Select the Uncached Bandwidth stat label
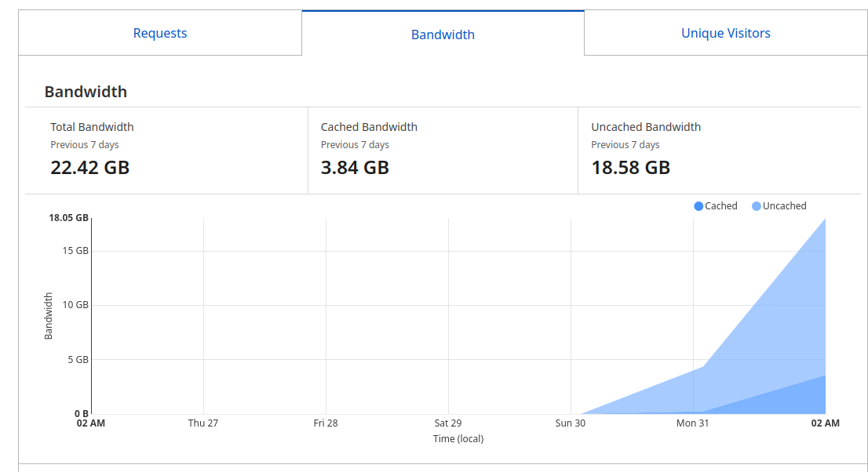Screen dimensions: 868x472 (646, 127)
